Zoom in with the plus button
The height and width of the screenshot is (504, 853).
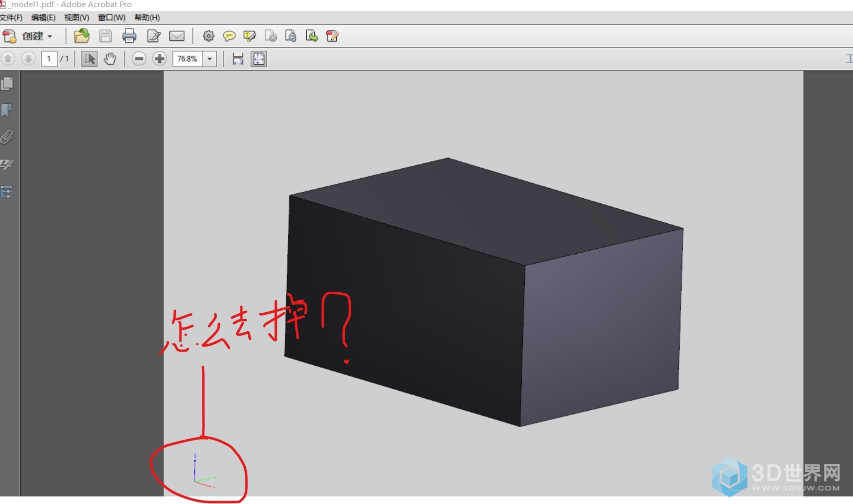[x=160, y=59]
